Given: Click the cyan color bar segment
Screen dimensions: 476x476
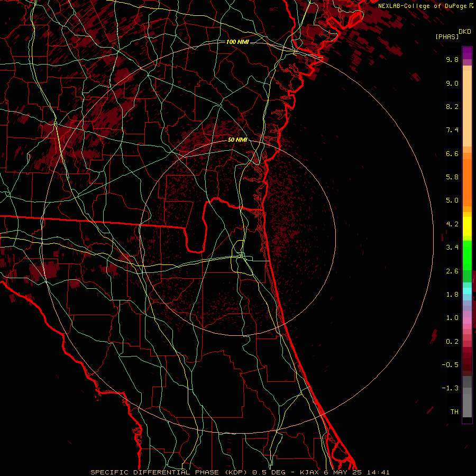Looking at the screenshot, I should [x=467, y=291].
